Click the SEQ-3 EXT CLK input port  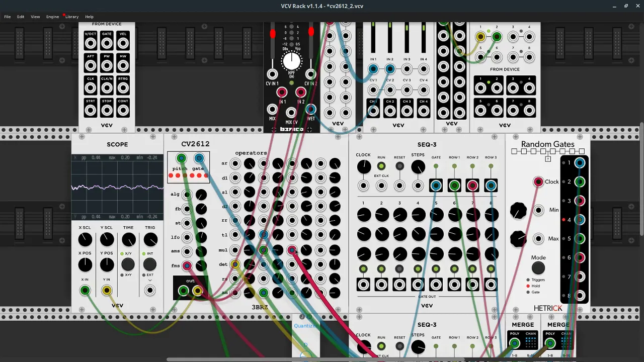pos(382,186)
